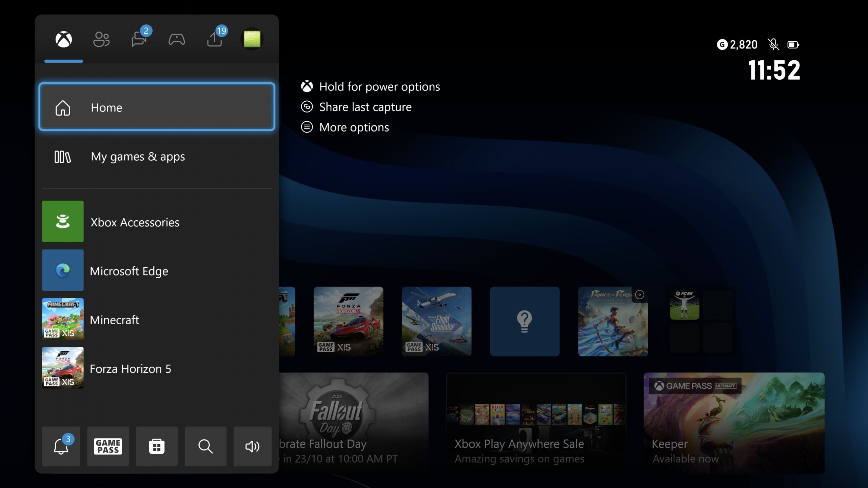Viewport: 868px width, 488px height.
Task: Click the Gamerscore value 2,820
Action: [x=744, y=45]
